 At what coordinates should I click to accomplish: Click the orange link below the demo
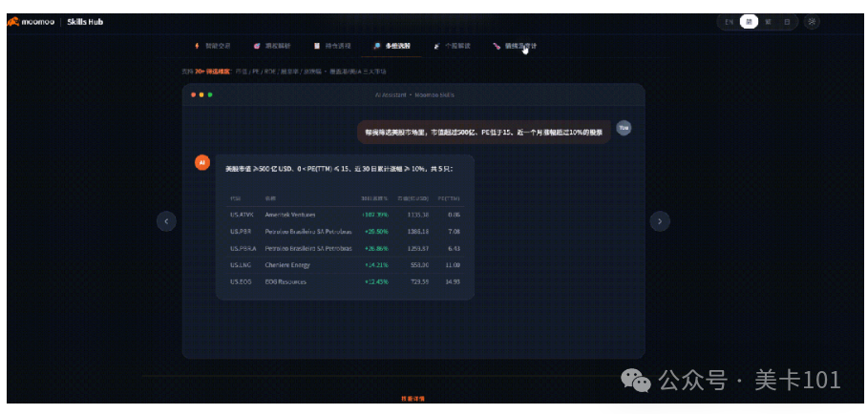pyautogui.click(x=413, y=399)
